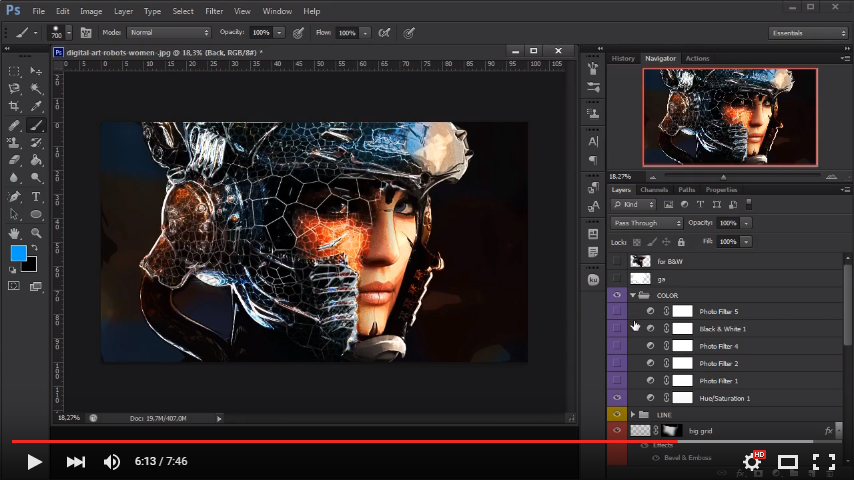The height and width of the screenshot is (480, 854).
Task: Switch to the History tab
Action: coord(623,58)
